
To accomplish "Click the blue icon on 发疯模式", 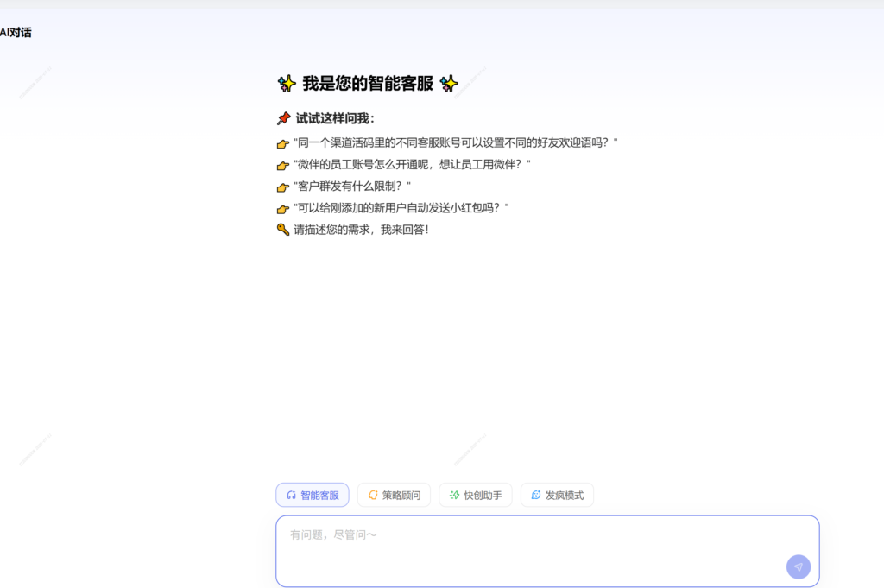I will 535,495.
